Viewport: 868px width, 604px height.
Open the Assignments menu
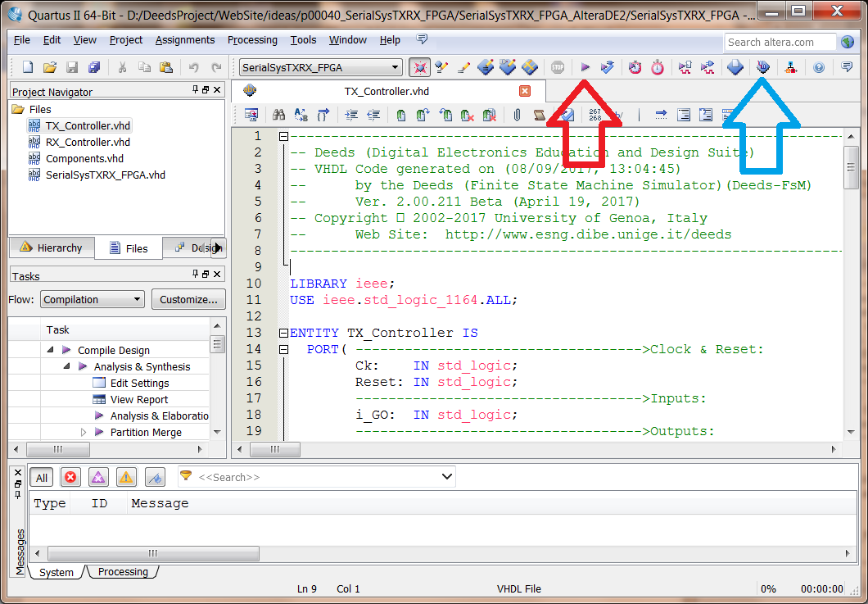(185, 40)
